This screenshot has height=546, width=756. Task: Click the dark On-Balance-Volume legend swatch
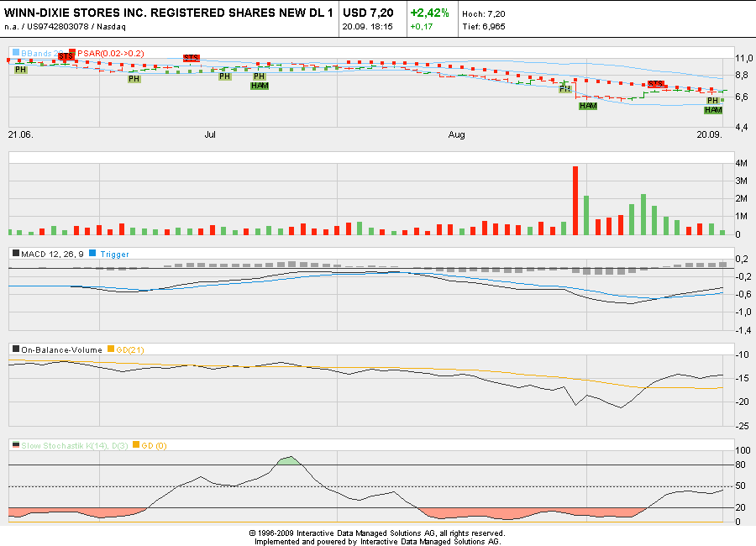pos(16,349)
